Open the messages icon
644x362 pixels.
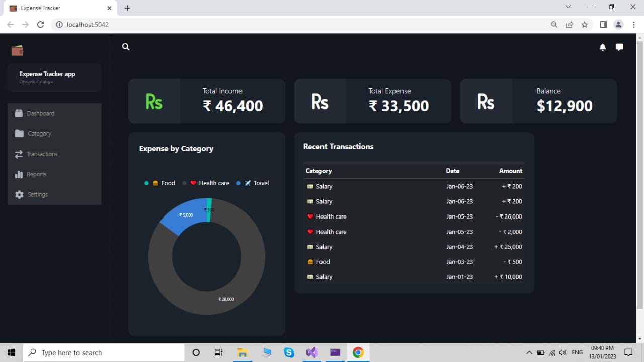point(619,47)
